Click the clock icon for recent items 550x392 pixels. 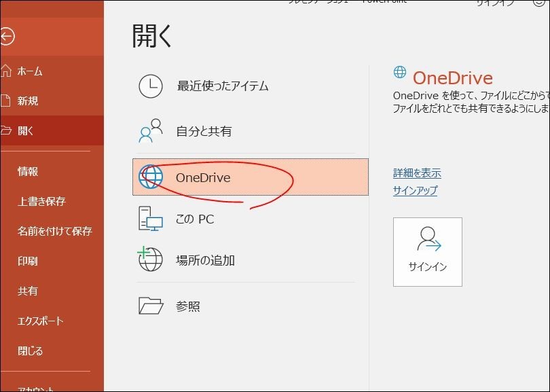coord(151,86)
